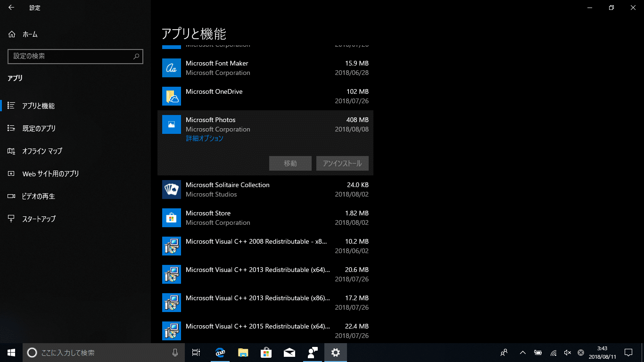This screenshot has width=644, height=362.
Task: Select Microsoft Solitaire Collection entry name
Action: tap(228, 185)
